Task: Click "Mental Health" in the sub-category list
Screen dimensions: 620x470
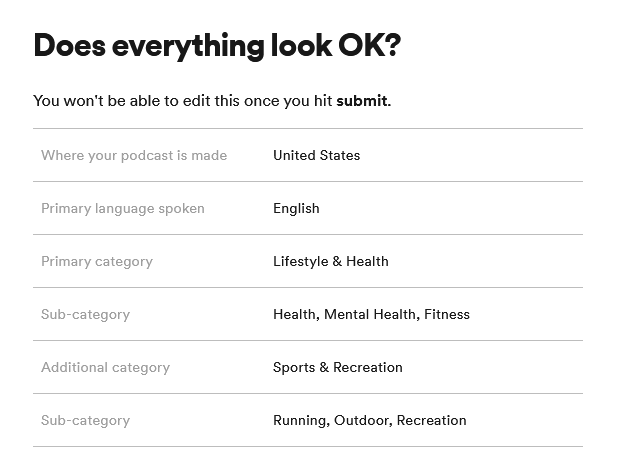Action: click(371, 314)
